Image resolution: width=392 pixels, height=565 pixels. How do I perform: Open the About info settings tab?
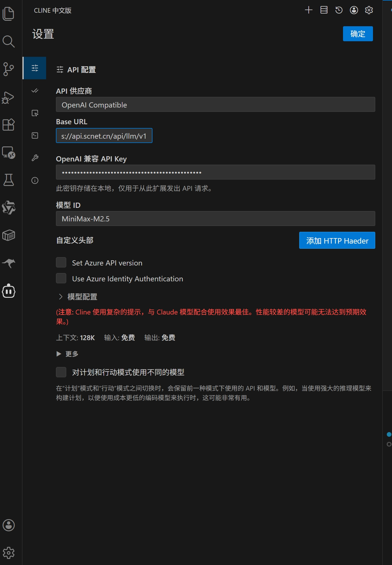tap(35, 180)
